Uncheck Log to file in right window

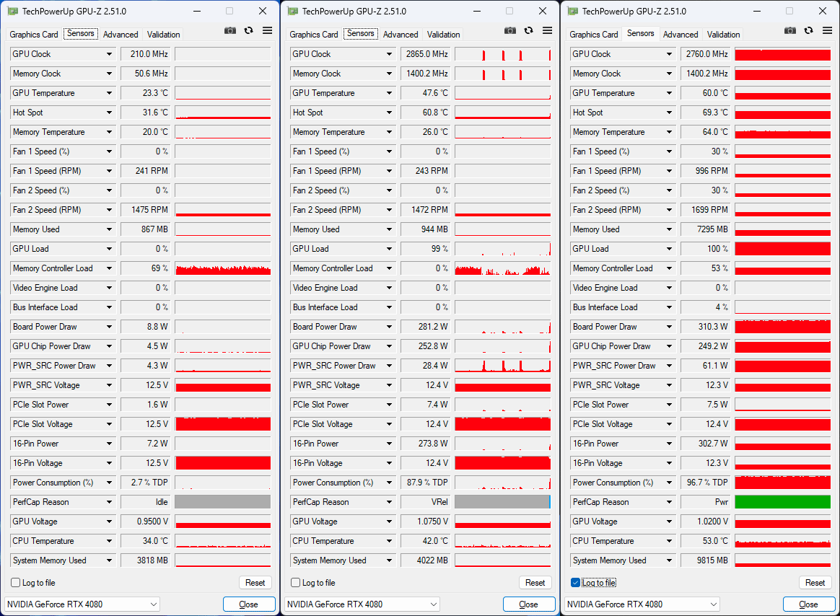point(575,582)
